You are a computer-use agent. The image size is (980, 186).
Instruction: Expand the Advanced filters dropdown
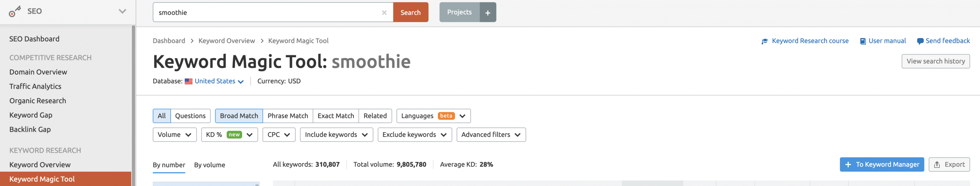coord(491,135)
